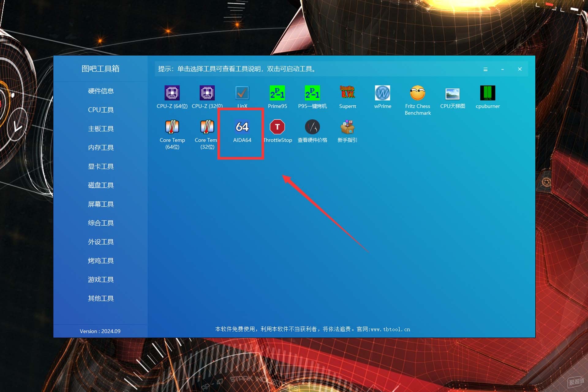Open the www.tbtool.cn website link
The image size is (588, 392).
click(x=390, y=329)
